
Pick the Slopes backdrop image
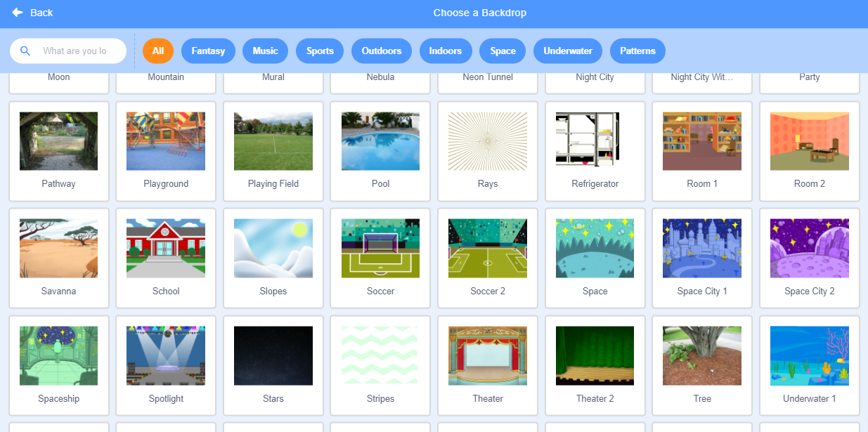point(273,248)
